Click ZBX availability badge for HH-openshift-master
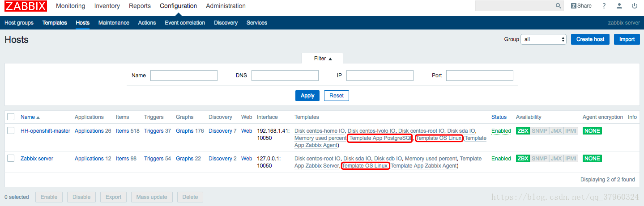The width and height of the screenshot is (644, 206). tap(522, 131)
